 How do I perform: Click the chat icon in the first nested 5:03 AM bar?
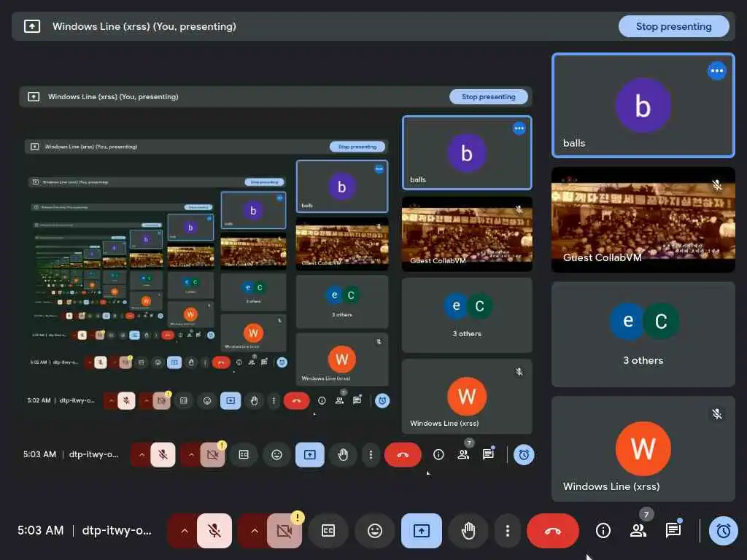488,455
